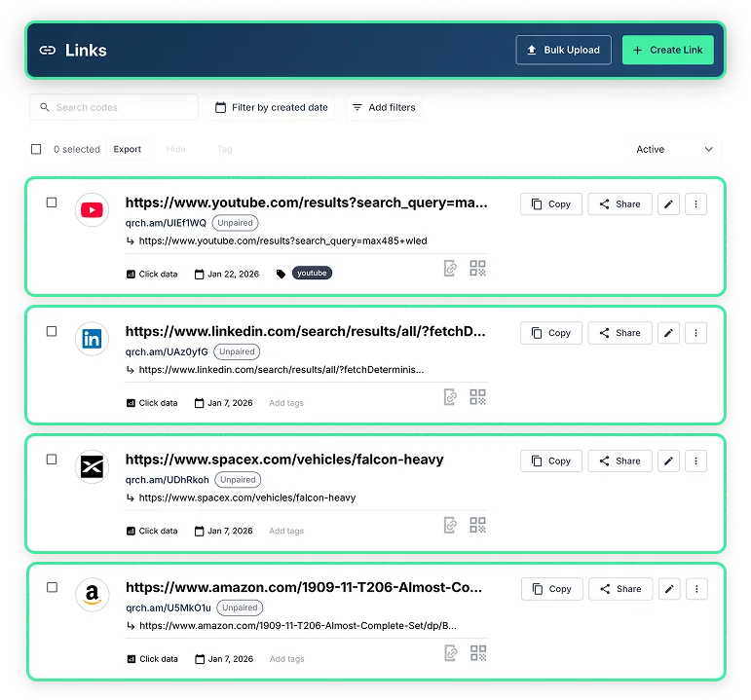Click the Bulk Upload button
Screen dimensions: 751x700
point(563,50)
